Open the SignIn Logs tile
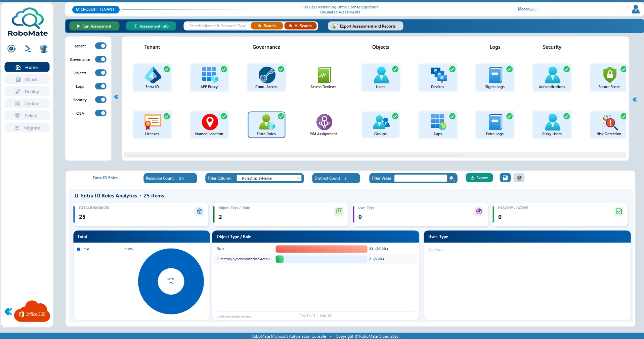Image resolution: width=644 pixels, height=339 pixels. (495, 78)
